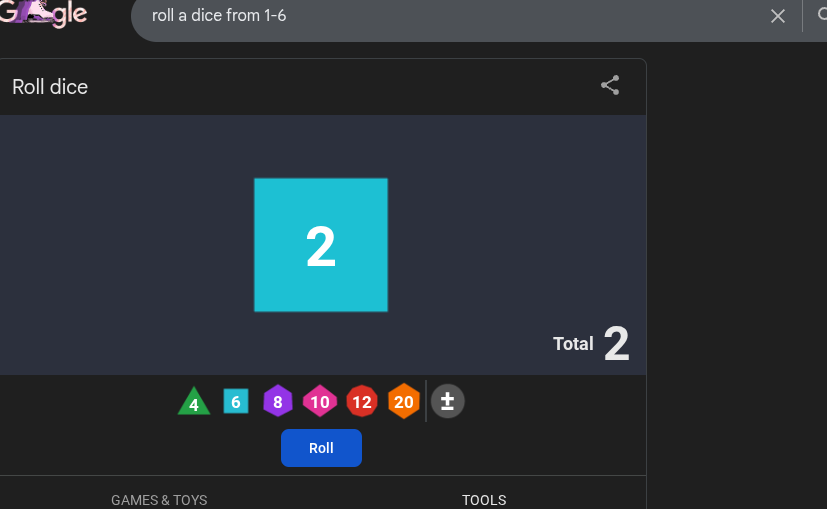The height and width of the screenshot is (509, 827).
Task: Click the large cyan die showing 2
Action: coord(321,245)
